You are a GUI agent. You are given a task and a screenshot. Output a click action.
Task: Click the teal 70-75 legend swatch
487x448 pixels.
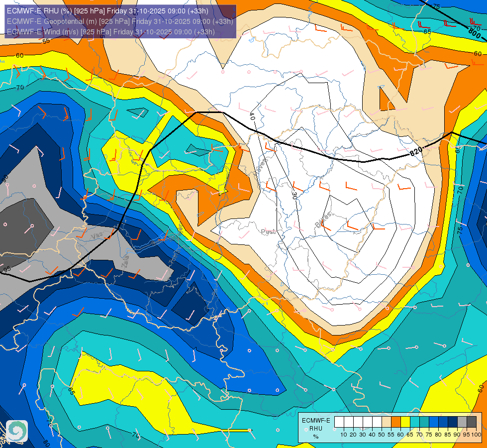click(424, 422)
